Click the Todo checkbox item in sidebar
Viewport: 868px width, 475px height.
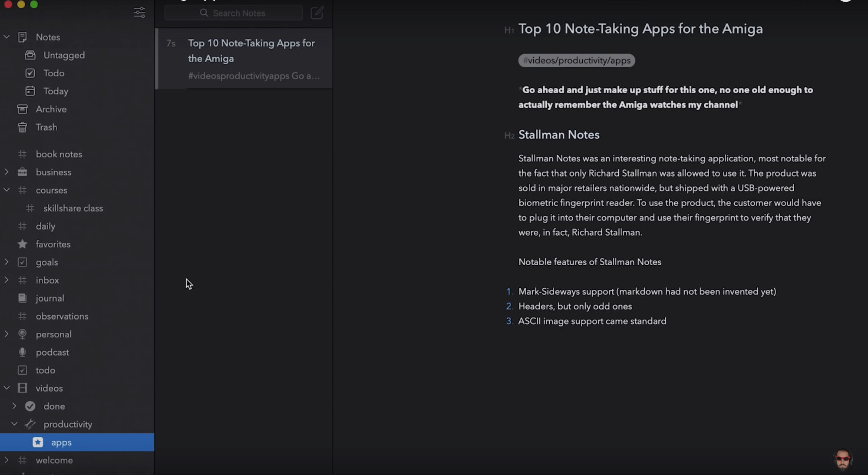coord(54,73)
